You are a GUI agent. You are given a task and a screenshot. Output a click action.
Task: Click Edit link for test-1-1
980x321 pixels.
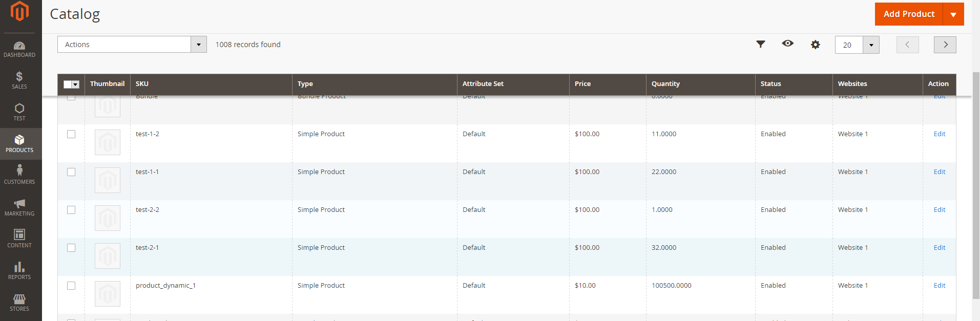point(939,172)
